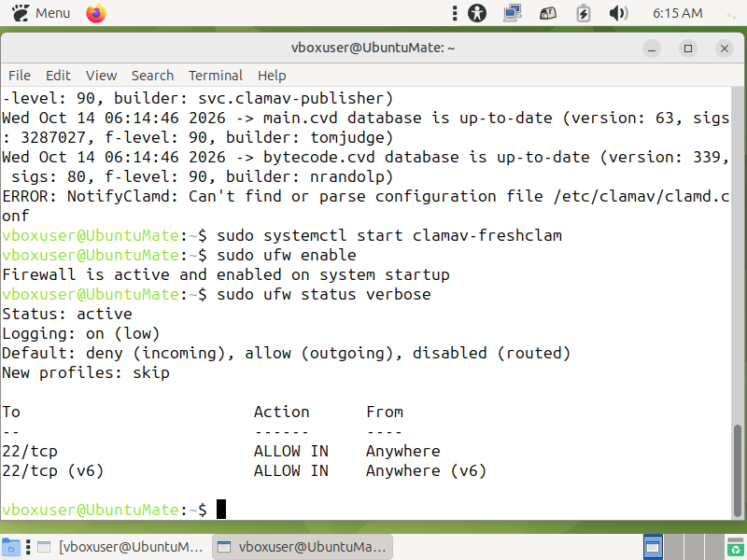747x560 pixels.
Task: Click the terminal vertical scrollbar thumb
Action: [738, 470]
